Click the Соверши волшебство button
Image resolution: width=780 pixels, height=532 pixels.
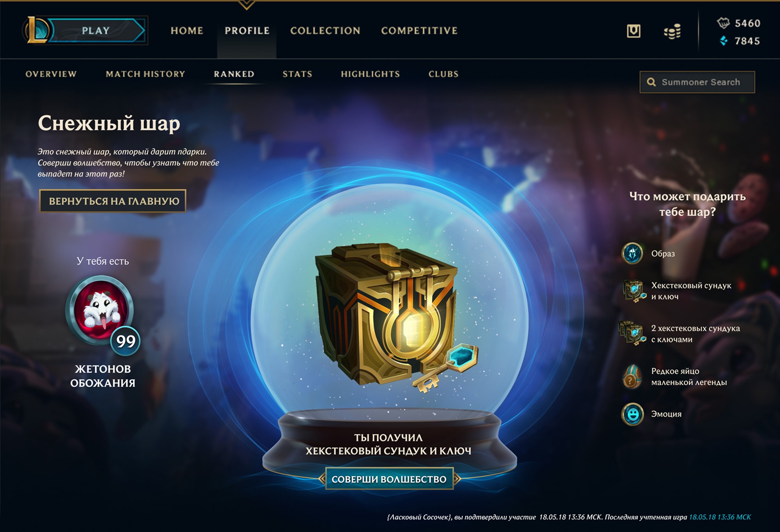click(x=389, y=479)
